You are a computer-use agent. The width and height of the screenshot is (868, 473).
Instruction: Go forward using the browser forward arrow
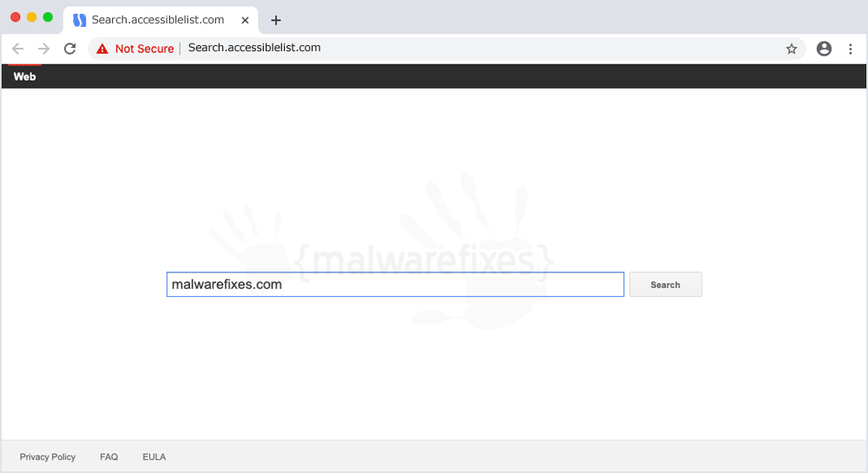(43, 49)
